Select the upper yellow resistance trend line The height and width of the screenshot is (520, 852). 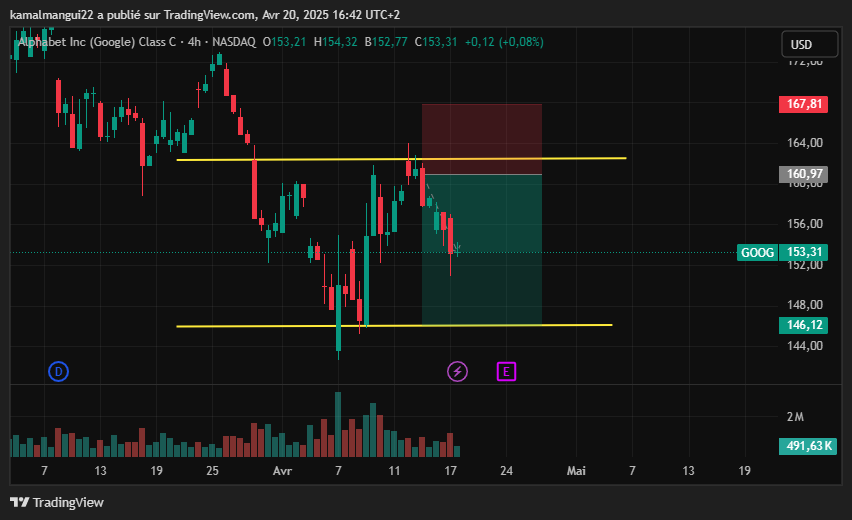402,159
